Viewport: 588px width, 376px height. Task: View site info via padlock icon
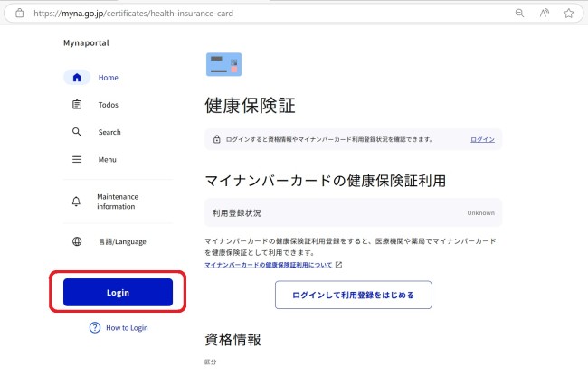click(x=19, y=14)
